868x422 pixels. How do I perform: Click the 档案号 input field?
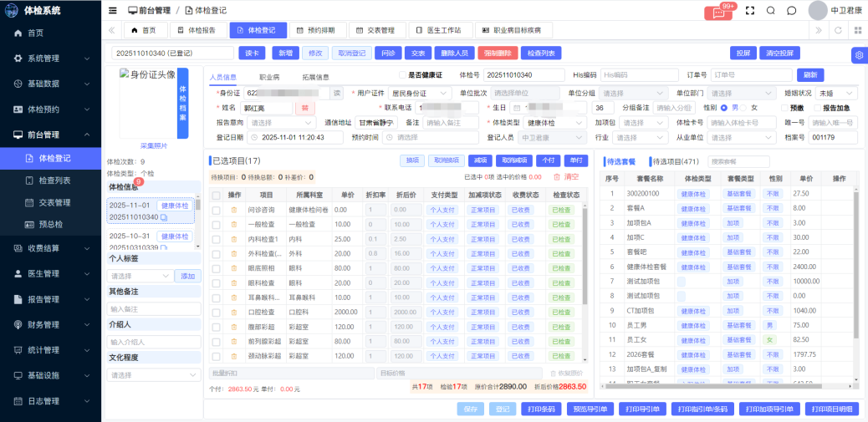pyautogui.click(x=834, y=137)
